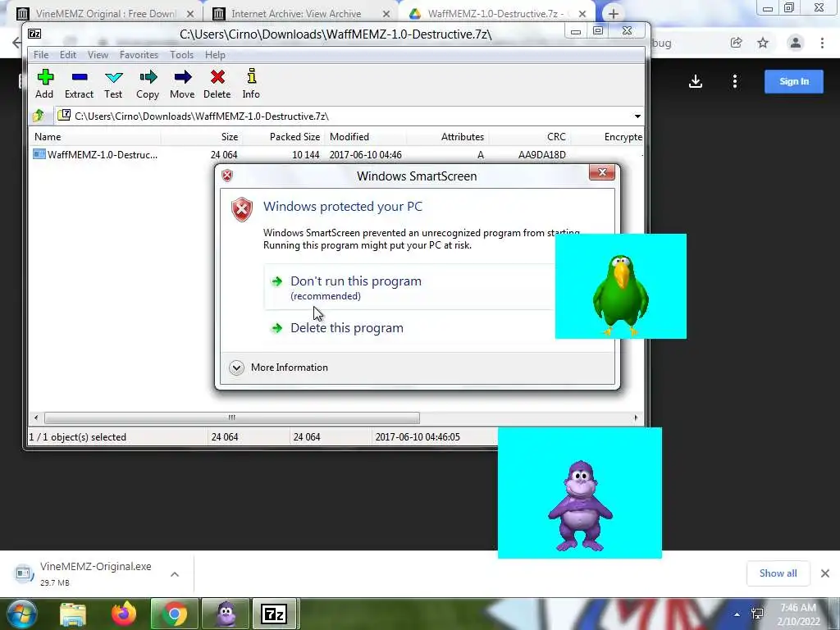Screen dimensions: 840x630
Task: Switch to 7-Zip in the taskbar
Action: click(x=274, y=614)
